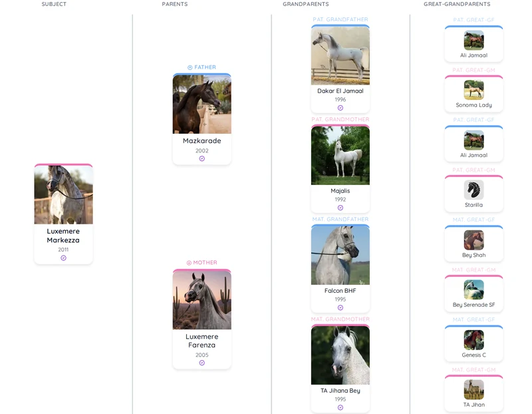Click the MAT. GRANDFATHER label
Viewport: 532px width, 414px height.
[340, 219]
